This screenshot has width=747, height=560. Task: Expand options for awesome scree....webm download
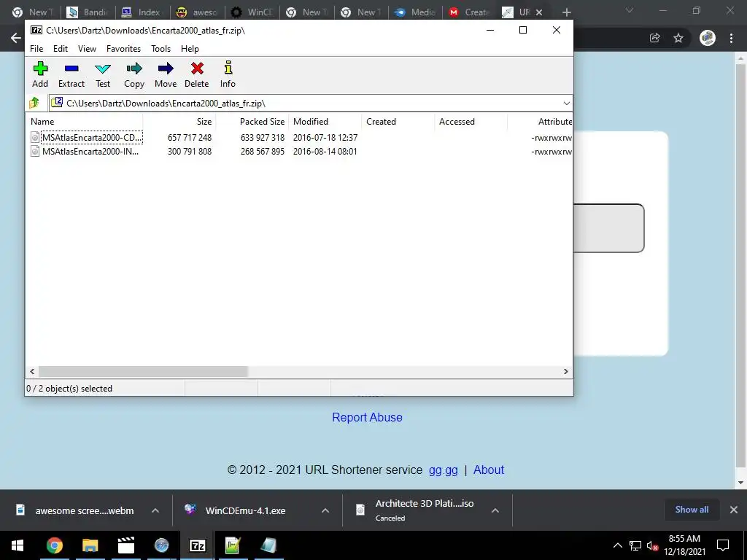(155, 510)
